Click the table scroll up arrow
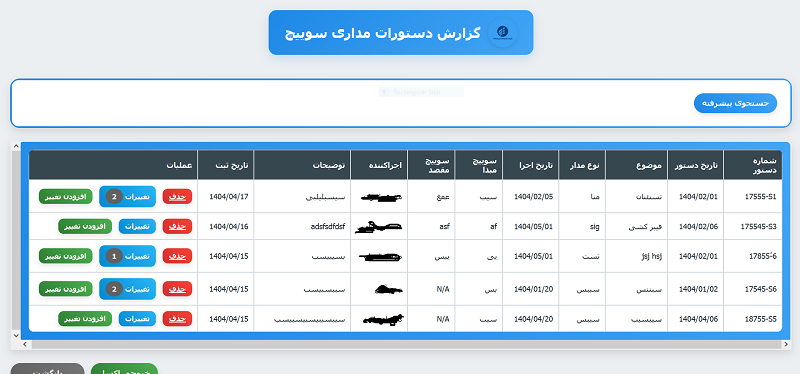The image size is (800, 374). (15, 146)
